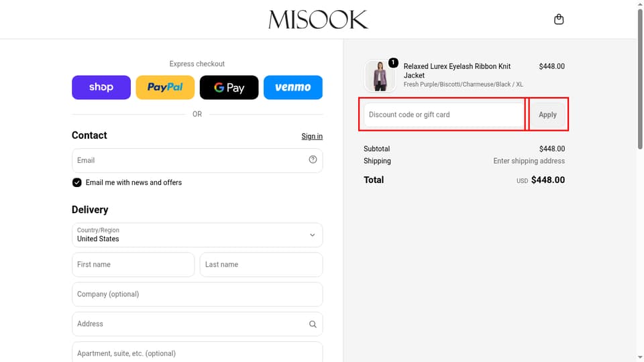The image size is (644, 362).
Task: Pay with PayPal express checkout
Action: [165, 87]
